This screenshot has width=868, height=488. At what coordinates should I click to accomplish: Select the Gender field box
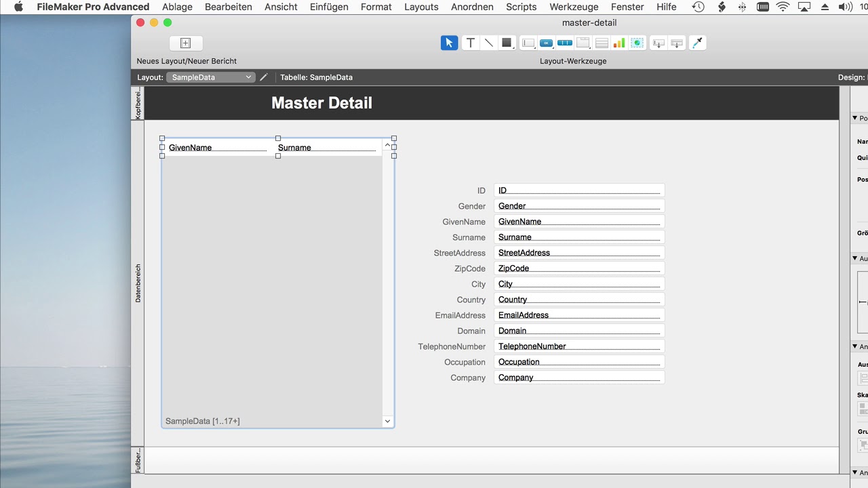(579, 206)
